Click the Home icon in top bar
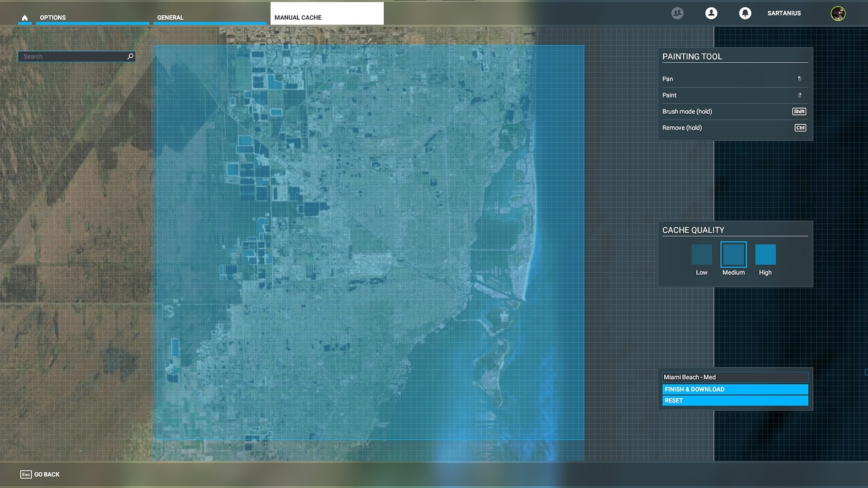The height and width of the screenshot is (488, 868). click(25, 18)
